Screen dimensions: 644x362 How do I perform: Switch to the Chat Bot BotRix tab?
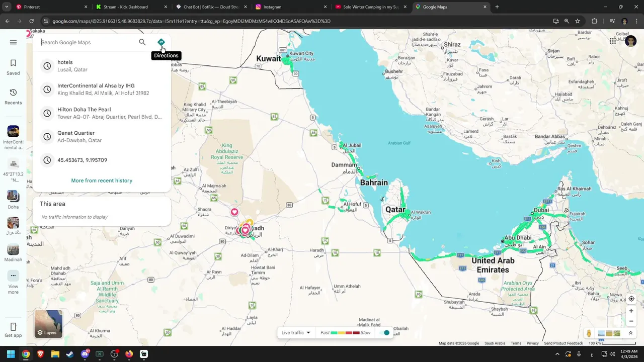(211, 7)
